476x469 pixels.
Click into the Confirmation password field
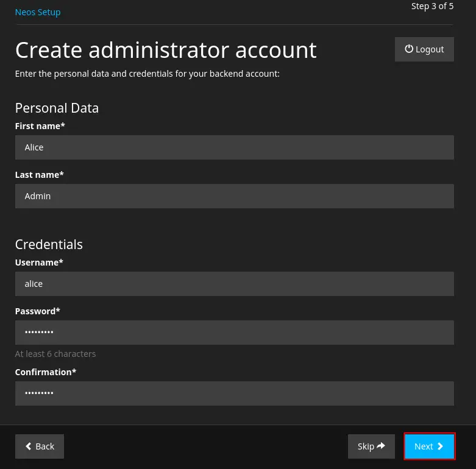click(x=235, y=393)
